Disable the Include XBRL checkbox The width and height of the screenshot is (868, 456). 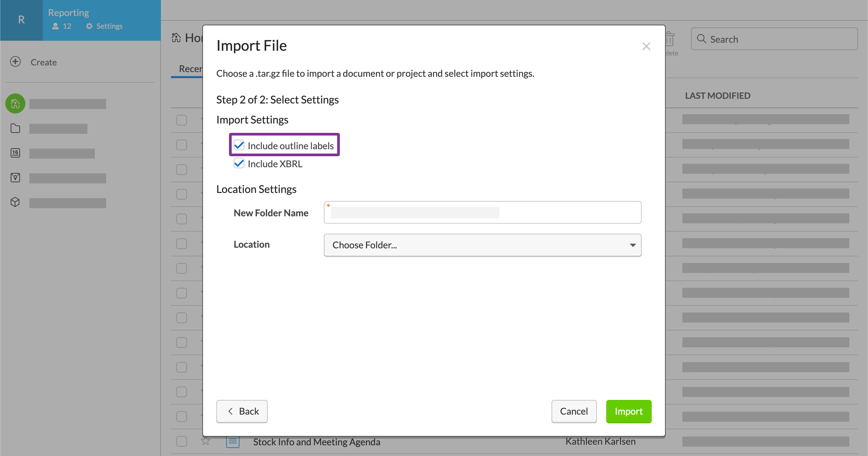click(x=239, y=163)
